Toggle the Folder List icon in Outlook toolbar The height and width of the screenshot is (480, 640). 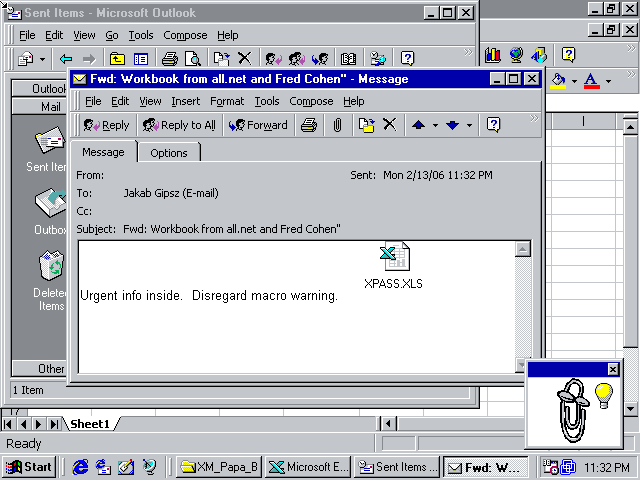(141, 59)
